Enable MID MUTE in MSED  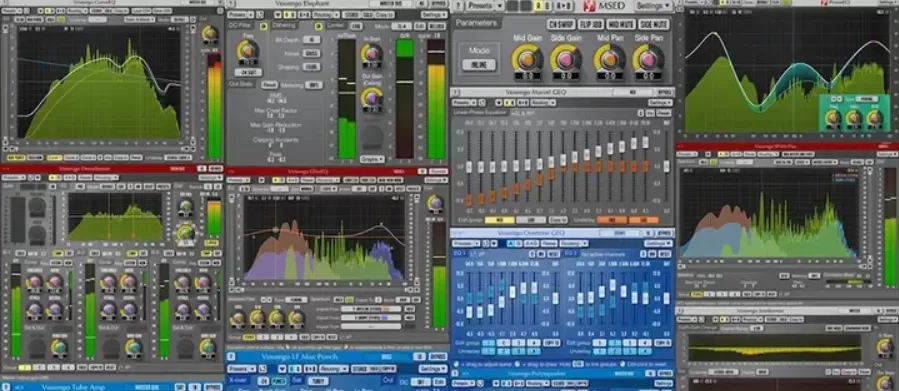tap(622, 24)
